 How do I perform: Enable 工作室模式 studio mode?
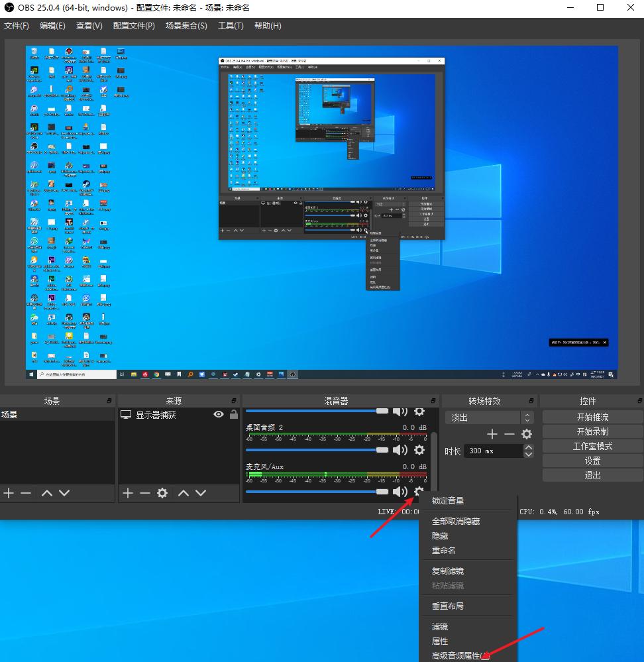coord(592,446)
